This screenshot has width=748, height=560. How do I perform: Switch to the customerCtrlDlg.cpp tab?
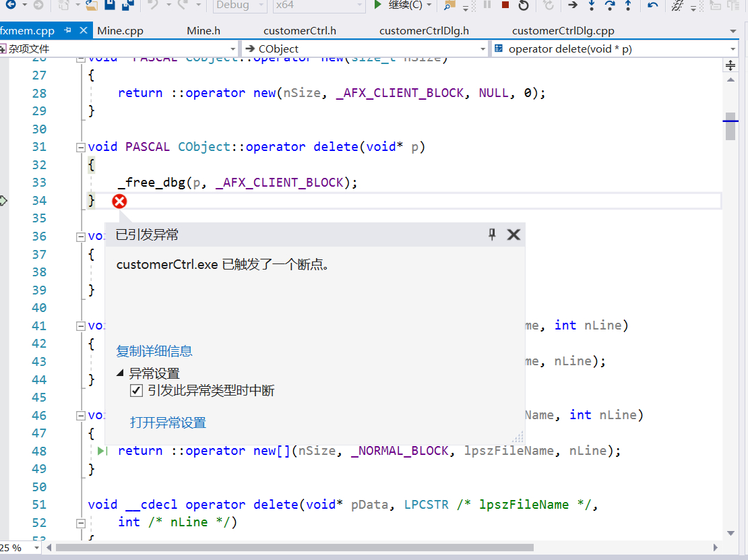point(563,31)
